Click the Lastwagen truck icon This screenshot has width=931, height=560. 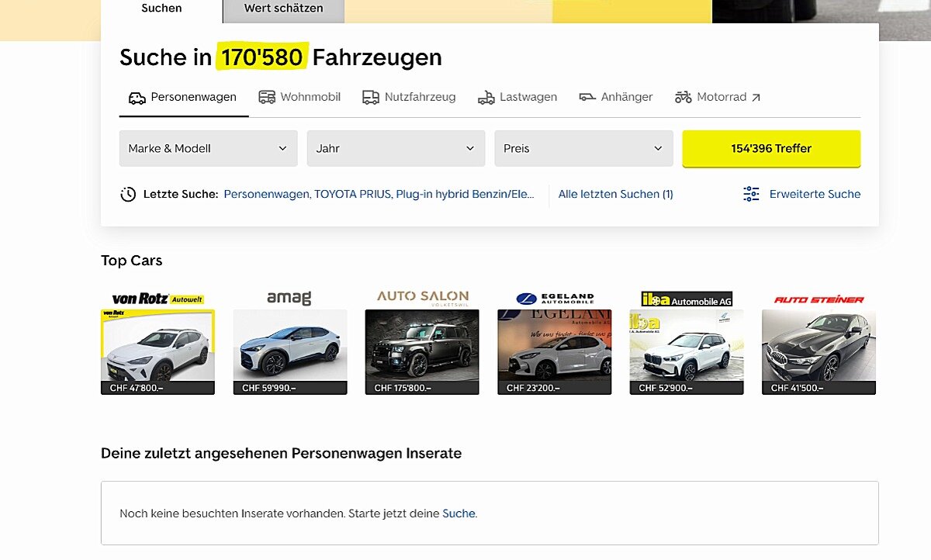point(486,98)
